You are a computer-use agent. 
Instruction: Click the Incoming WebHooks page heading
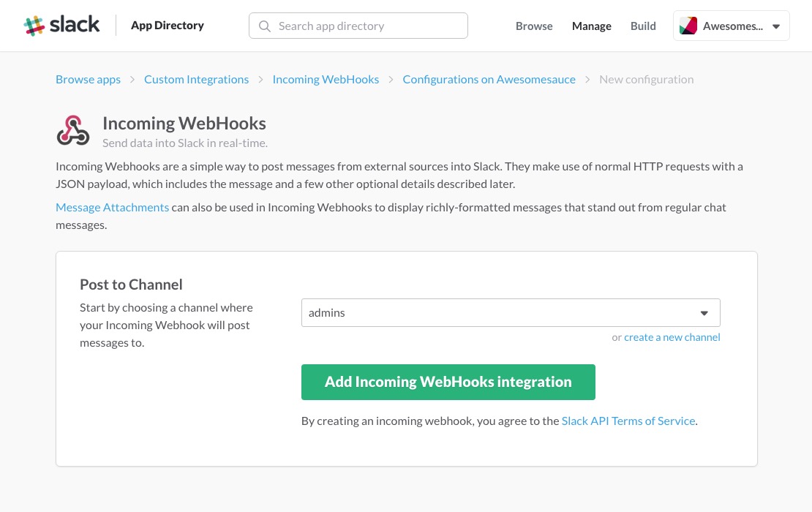click(184, 123)
